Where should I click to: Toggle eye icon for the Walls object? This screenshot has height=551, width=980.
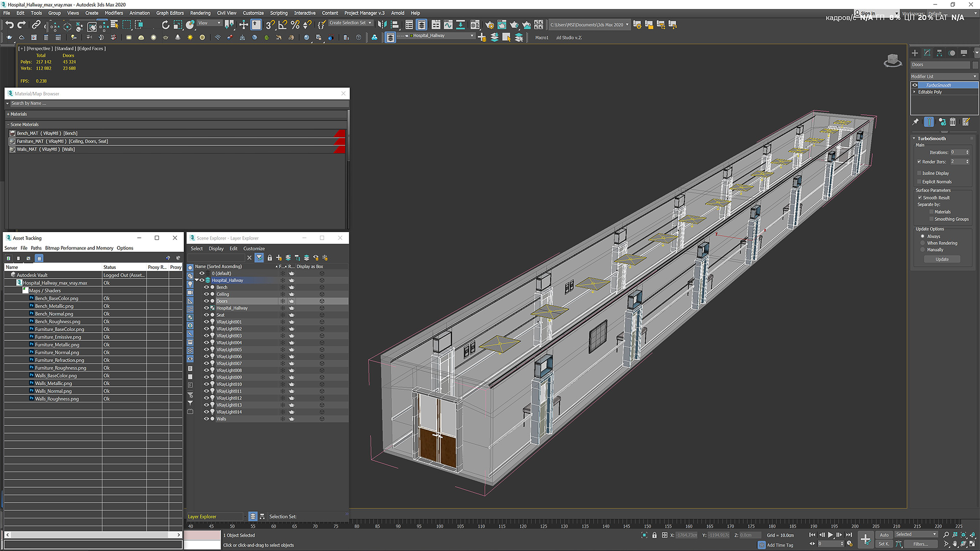click(x=207, y=419)
